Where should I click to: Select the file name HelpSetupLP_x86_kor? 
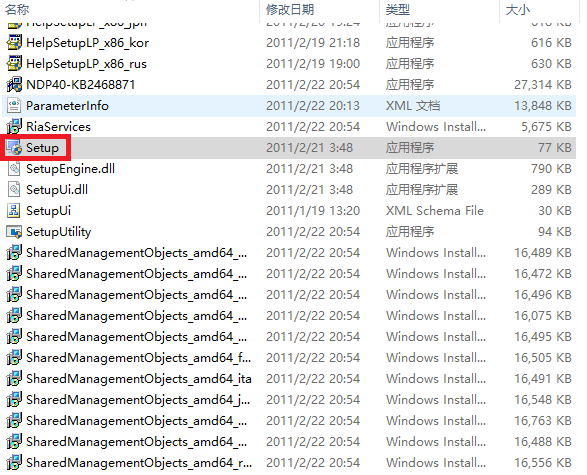coord(88,43)
